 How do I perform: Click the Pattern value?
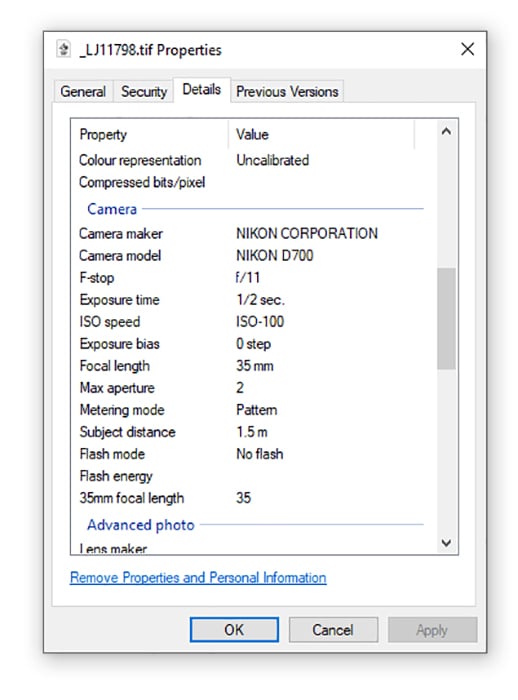pyautogui.click(x=256, y=410)
